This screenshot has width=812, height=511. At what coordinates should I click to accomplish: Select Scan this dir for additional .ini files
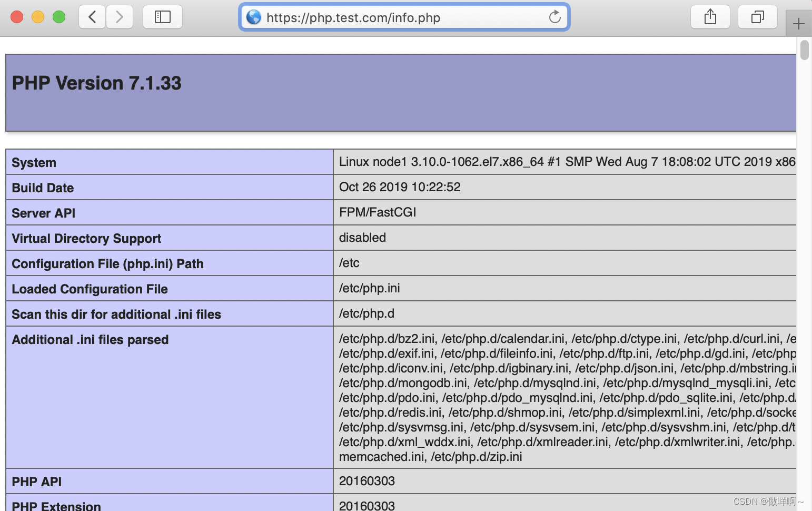[x=116, y=315]
